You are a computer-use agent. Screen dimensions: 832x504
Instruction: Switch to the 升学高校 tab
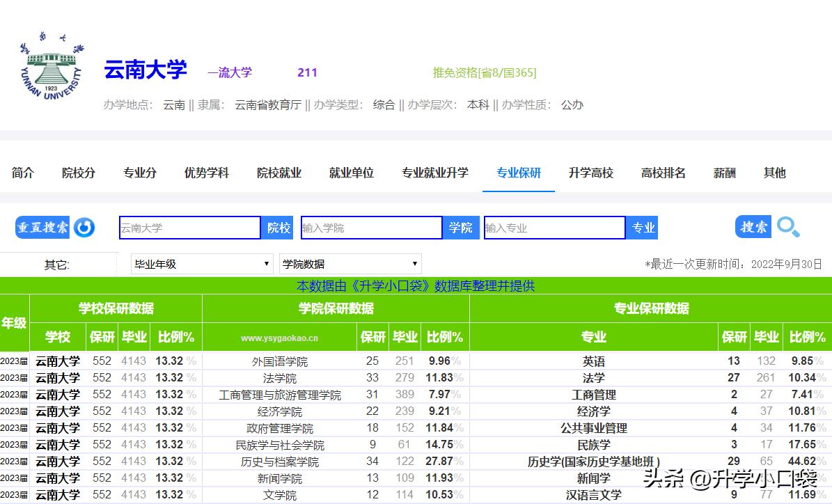point(590,173)
